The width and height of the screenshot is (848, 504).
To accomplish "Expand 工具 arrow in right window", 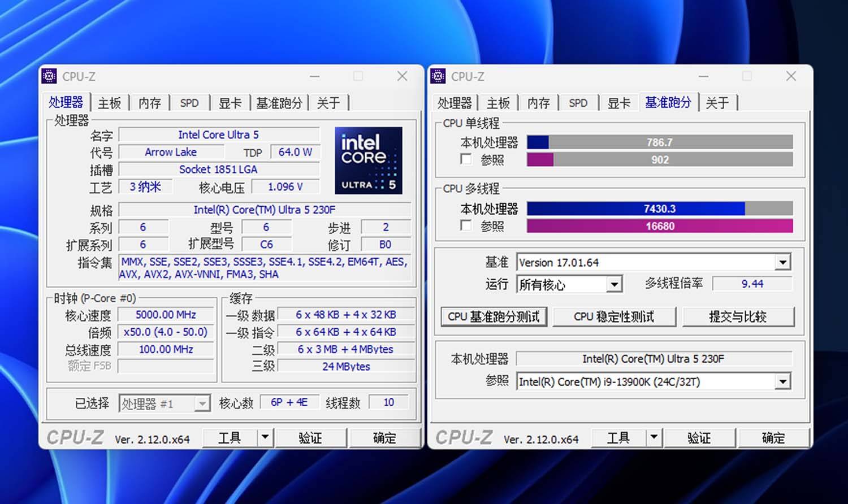I will 654,437.
